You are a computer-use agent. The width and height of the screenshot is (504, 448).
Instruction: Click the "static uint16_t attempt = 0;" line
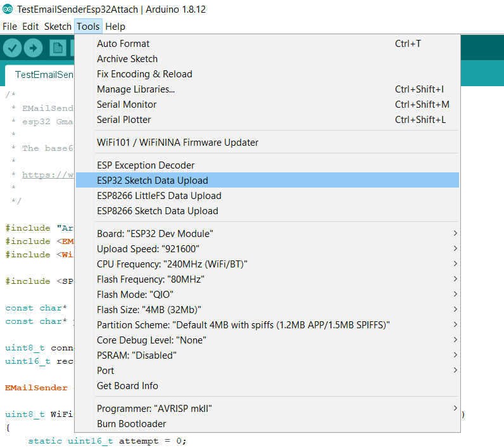(x=107, y=441)
